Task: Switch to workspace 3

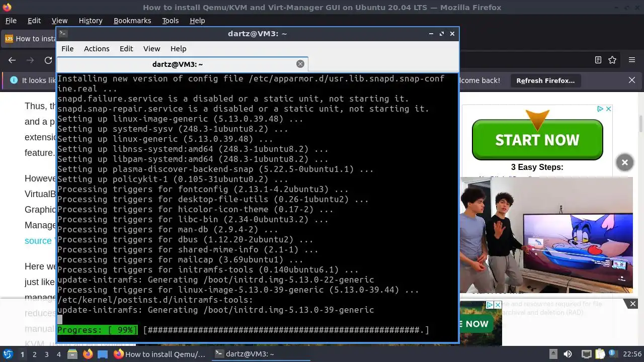Action: point(46,354)
